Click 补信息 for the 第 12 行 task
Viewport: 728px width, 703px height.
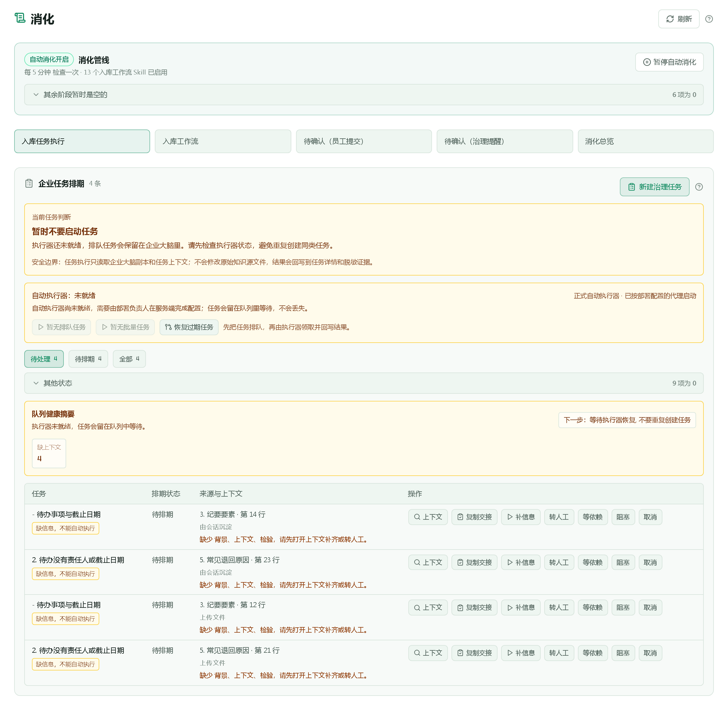tap(521, 608)
